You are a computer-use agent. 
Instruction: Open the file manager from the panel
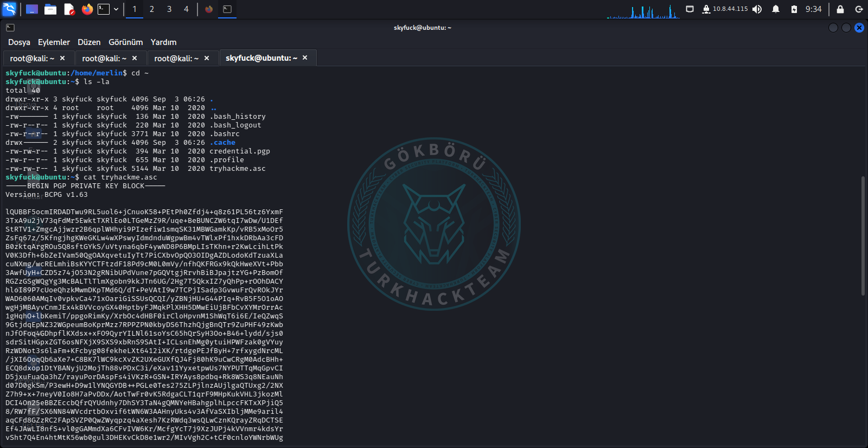coord(50,9)
